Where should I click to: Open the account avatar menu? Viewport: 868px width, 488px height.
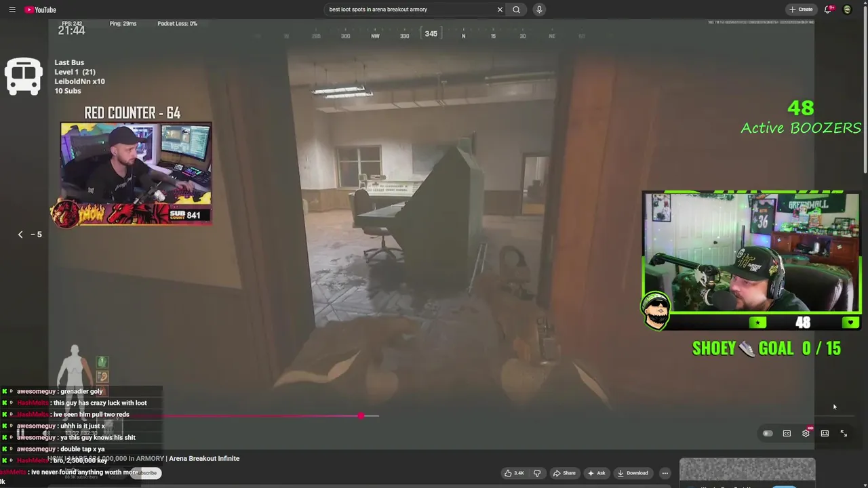pos(847,9)
